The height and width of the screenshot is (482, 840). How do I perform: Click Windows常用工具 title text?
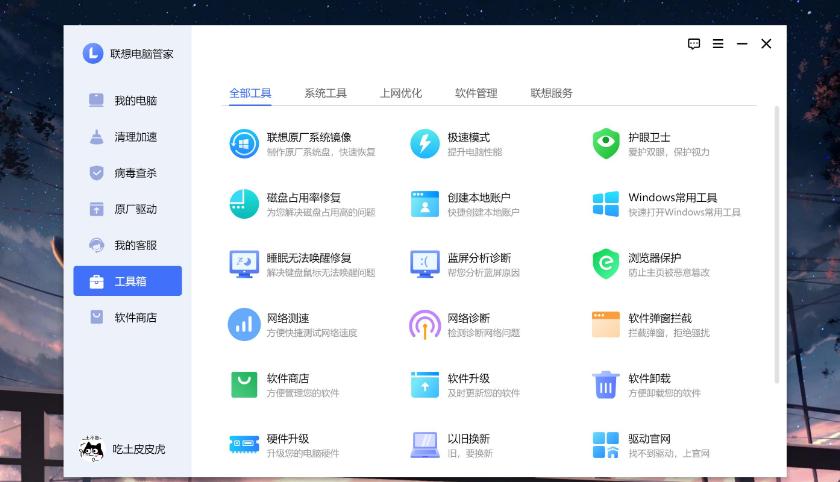pos(673,198)
